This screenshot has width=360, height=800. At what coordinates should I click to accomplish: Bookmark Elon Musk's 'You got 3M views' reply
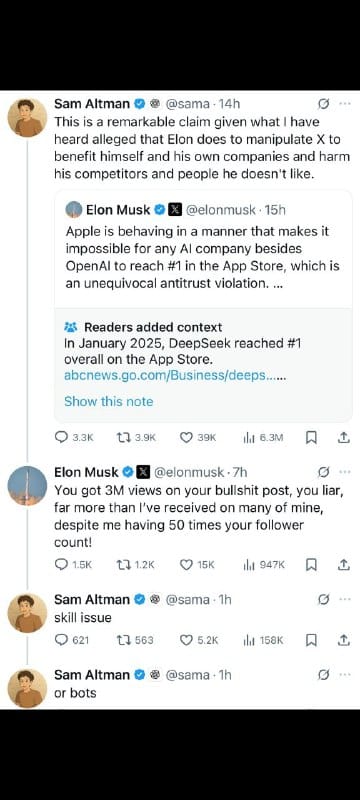311,564
